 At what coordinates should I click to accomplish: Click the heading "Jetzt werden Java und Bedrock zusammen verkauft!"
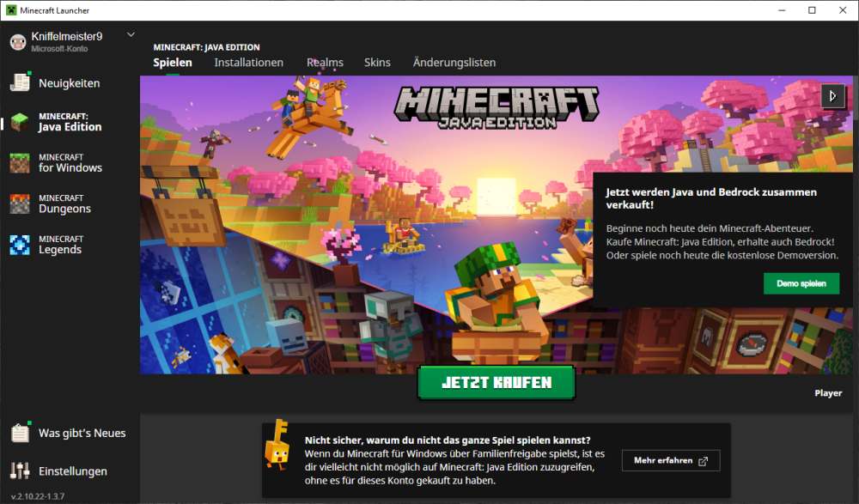[x=711, y=198]
